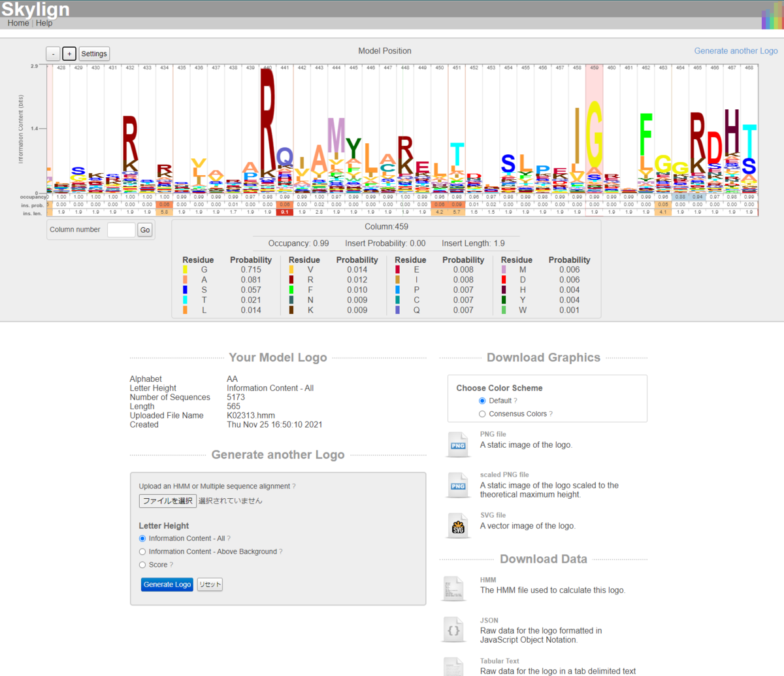Zoom out the logo with minus button

54,54
